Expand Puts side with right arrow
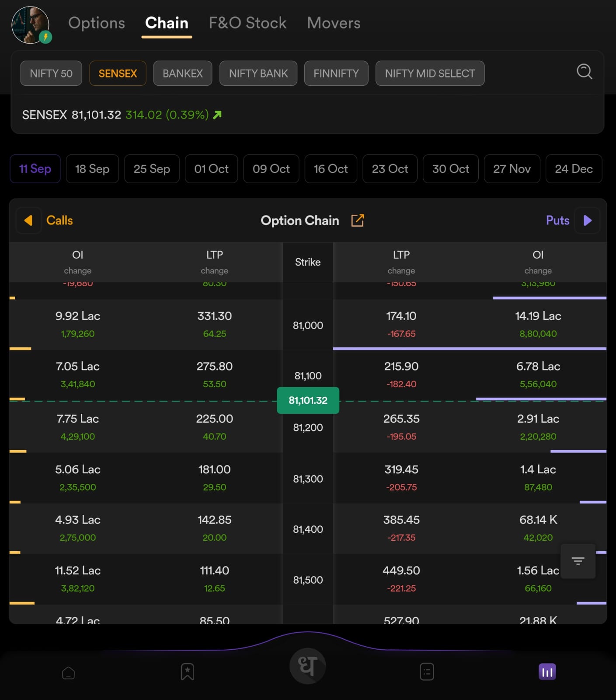The width and height of the screenshot is (616, 700). point(588,220)
